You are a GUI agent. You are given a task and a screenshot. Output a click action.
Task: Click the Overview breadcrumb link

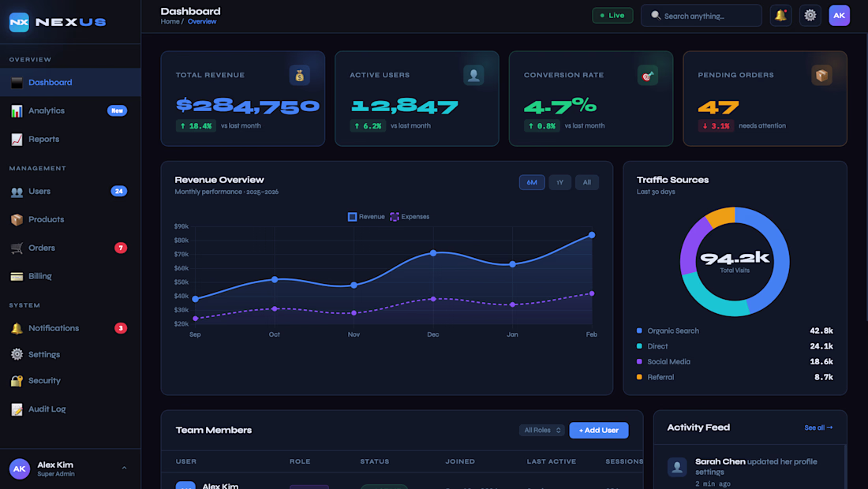pos(202,21)
